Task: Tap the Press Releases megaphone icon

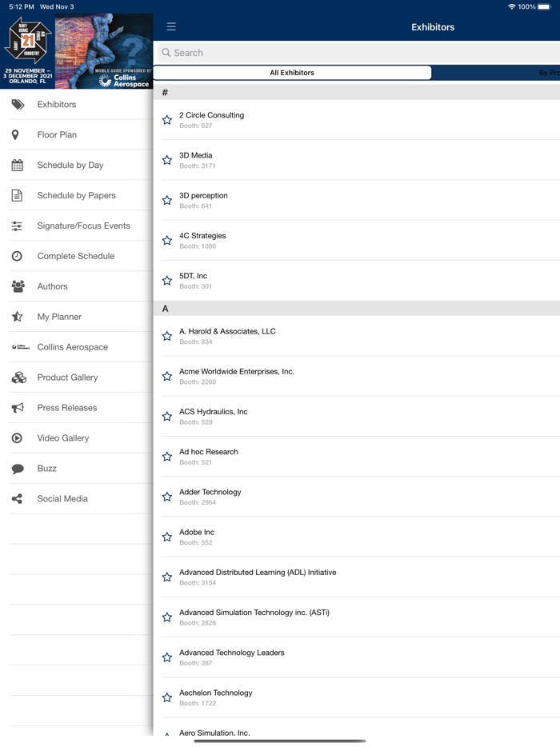Action: [x=18, y=408]
